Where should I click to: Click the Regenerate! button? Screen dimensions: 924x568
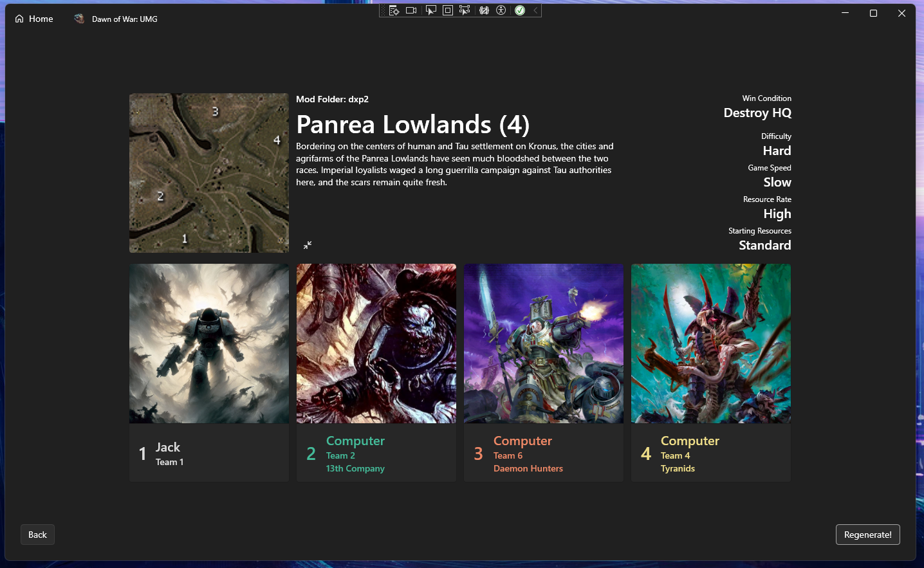coord(867,535)
